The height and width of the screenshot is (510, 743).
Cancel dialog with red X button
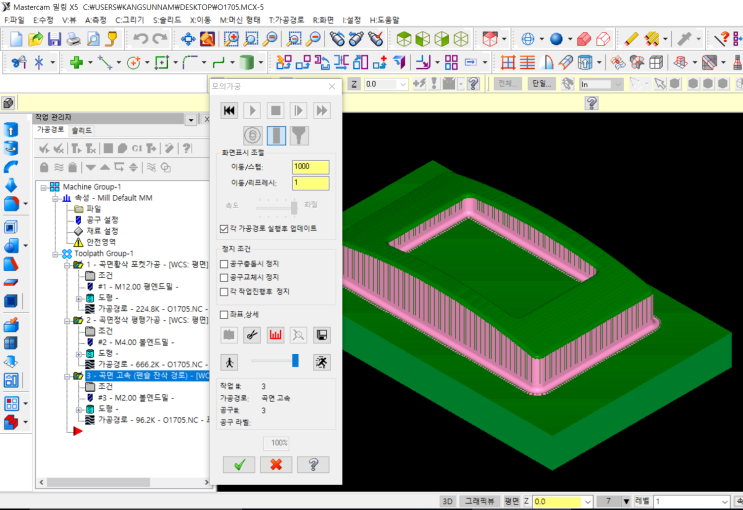[275, 464]
